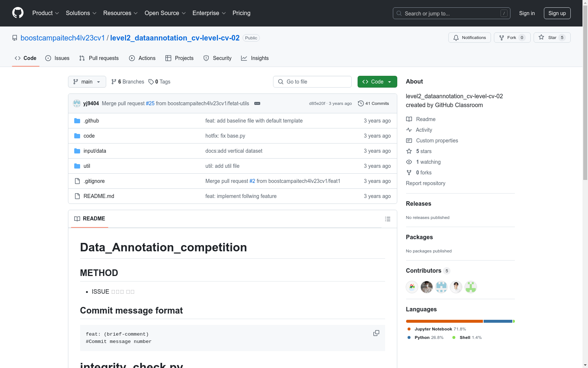588x368 pixels.
Task: Open Notifications for this repository
Action: [470, 38]
